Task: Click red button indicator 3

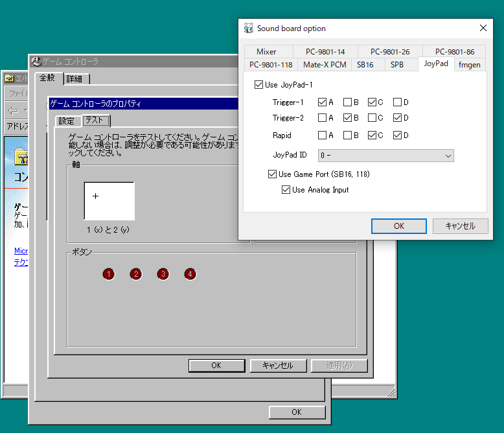Action: pyautogui.click(x=163, y=274)
